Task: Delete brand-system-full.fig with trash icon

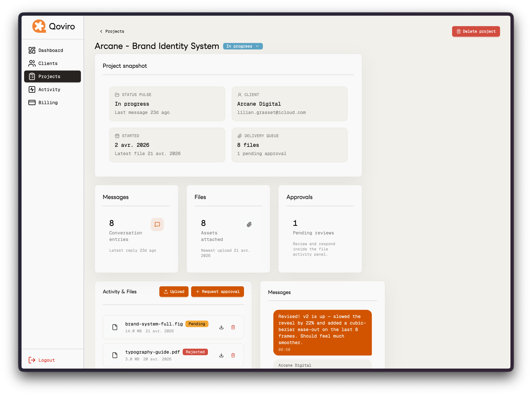Action: tap(233, 327)
